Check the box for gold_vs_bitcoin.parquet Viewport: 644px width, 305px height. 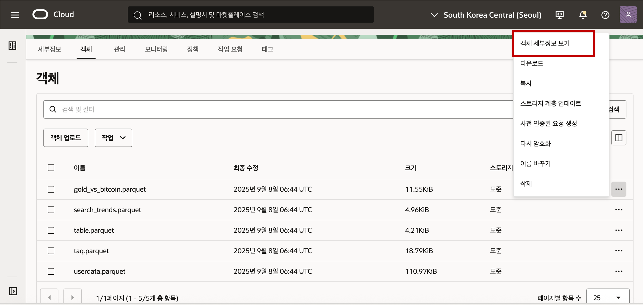click(51, 189)
